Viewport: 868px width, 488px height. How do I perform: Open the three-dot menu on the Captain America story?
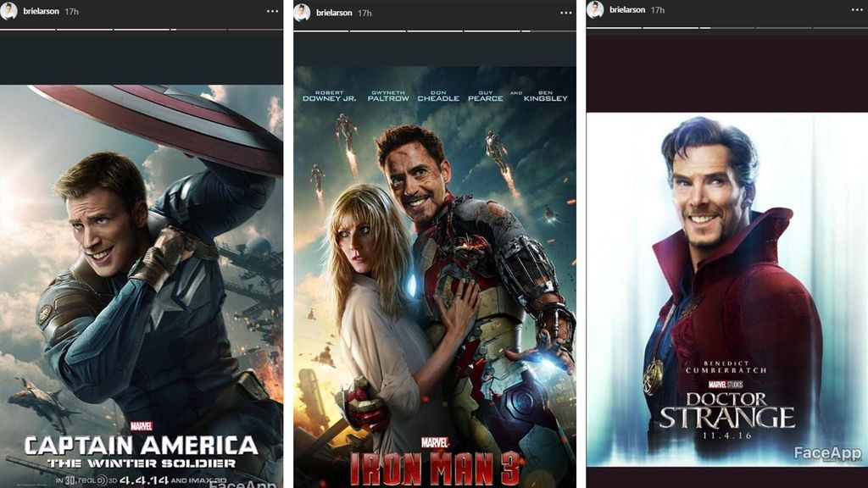(x=272, y=11)
